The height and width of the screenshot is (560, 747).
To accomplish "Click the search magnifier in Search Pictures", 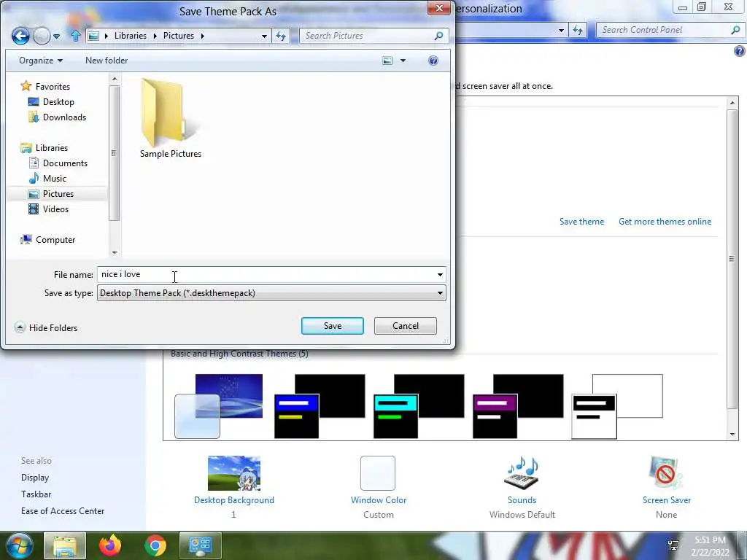I will pyautogui.click(x=438, y=36).
